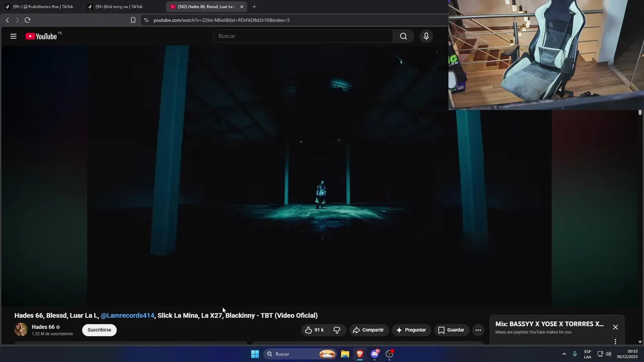Open the Hades 66 channel name link
Viewport: 644px width, 362px height.
point(43,327)
